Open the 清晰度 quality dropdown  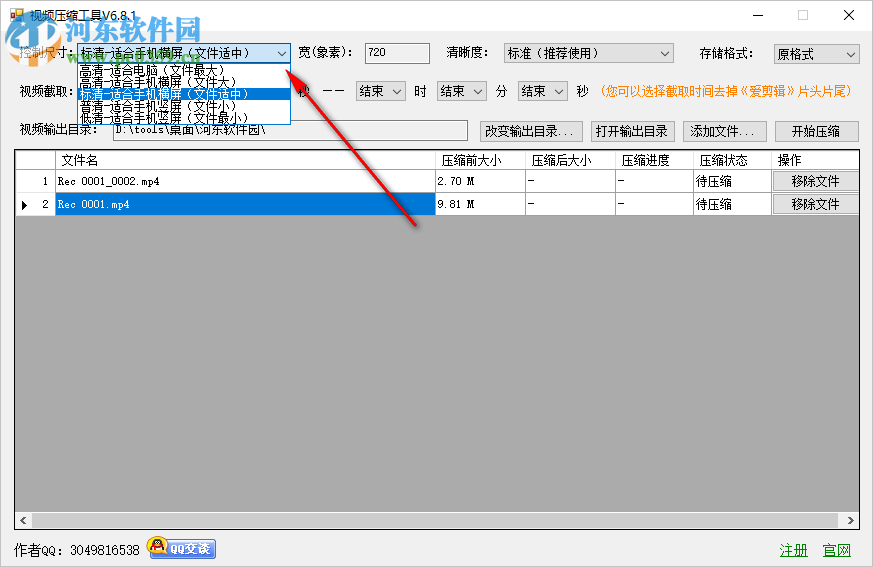(588, 53)
